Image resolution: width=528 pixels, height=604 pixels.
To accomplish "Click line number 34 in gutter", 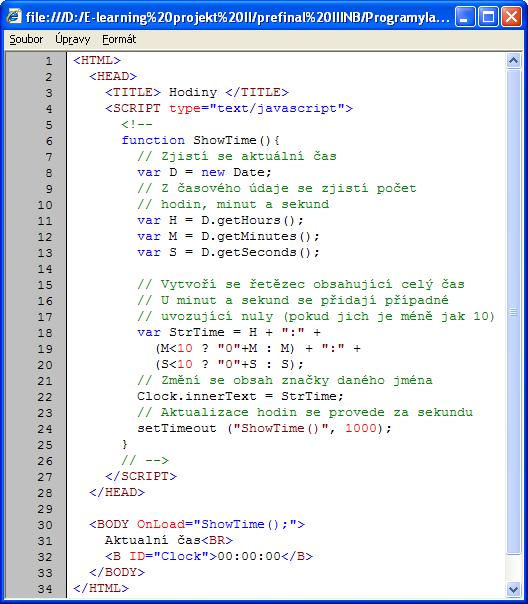I will tap(45, 589).
